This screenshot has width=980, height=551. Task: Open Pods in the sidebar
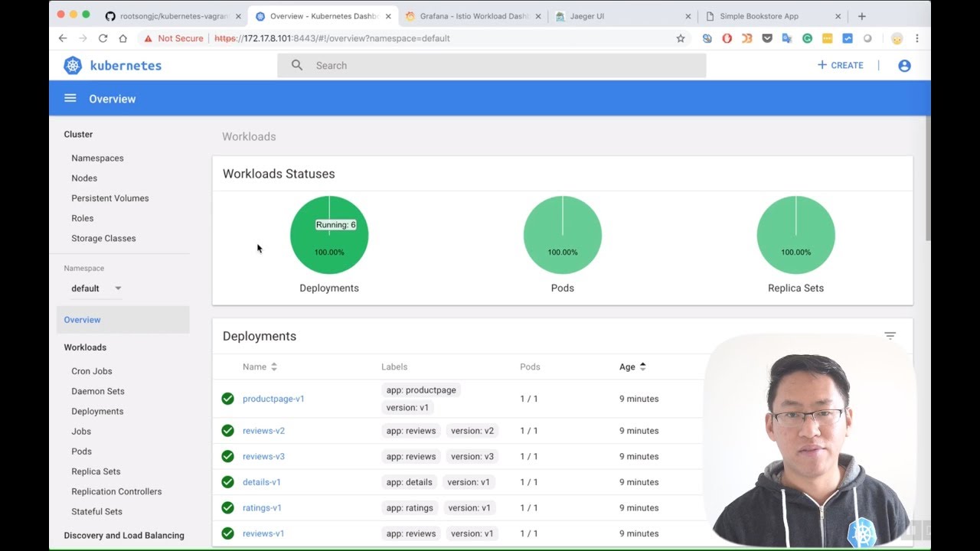pyautogui.click(x=81, y=452)
